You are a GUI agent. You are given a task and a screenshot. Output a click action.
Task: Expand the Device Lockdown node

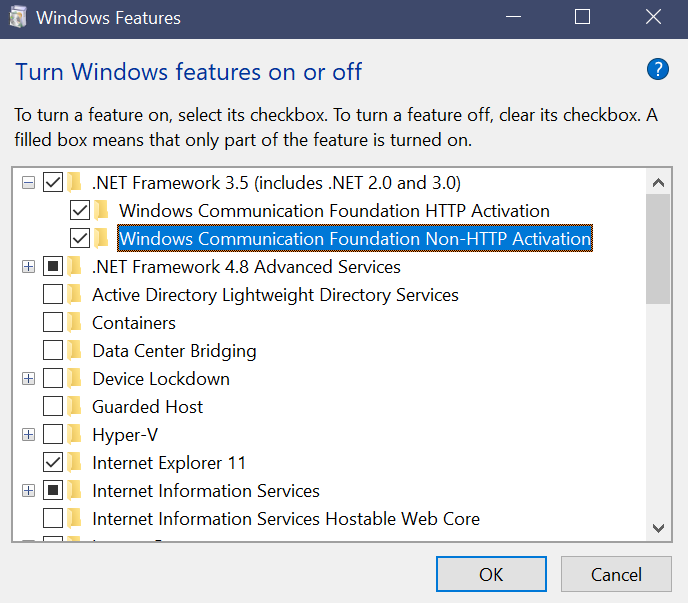click(29, 378)
